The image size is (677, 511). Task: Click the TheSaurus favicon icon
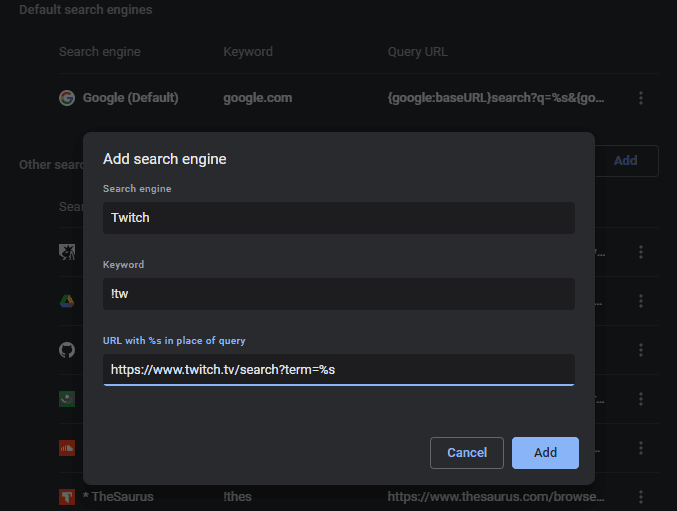point(67,497)
